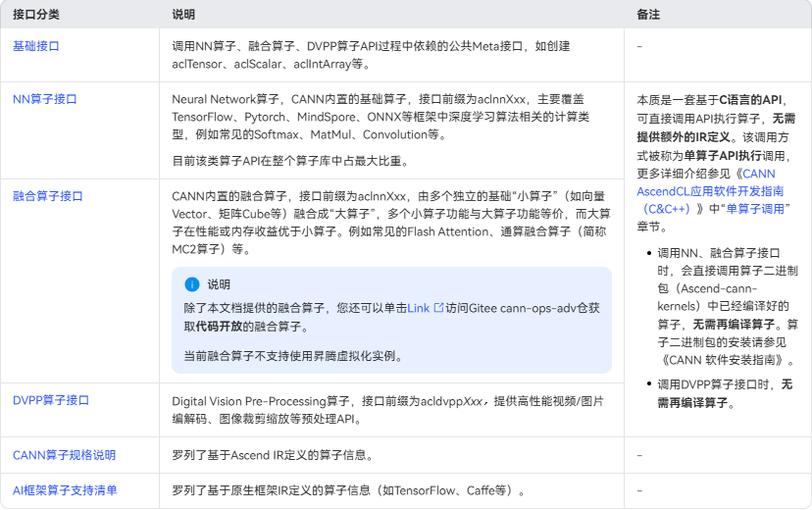Click the text 罗列了基于原生框架IR定义的算子信息
812x510 pixels.
click(x=271, y=490)
